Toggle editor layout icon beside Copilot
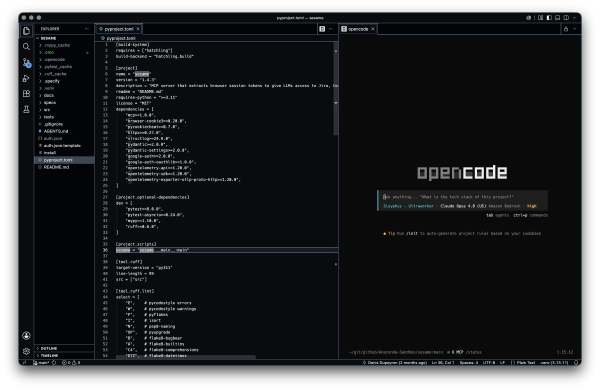Viewport: 600px width, 390px height. [x=540, y=18]
